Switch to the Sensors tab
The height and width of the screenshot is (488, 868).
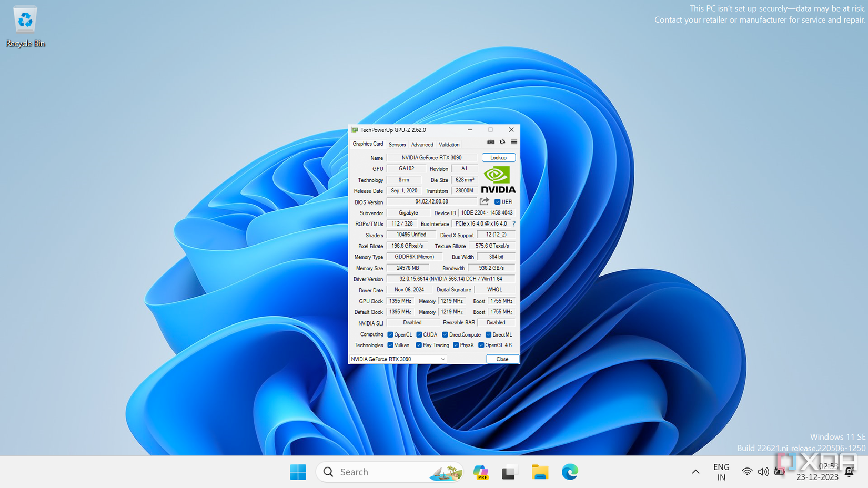(397, 145)
